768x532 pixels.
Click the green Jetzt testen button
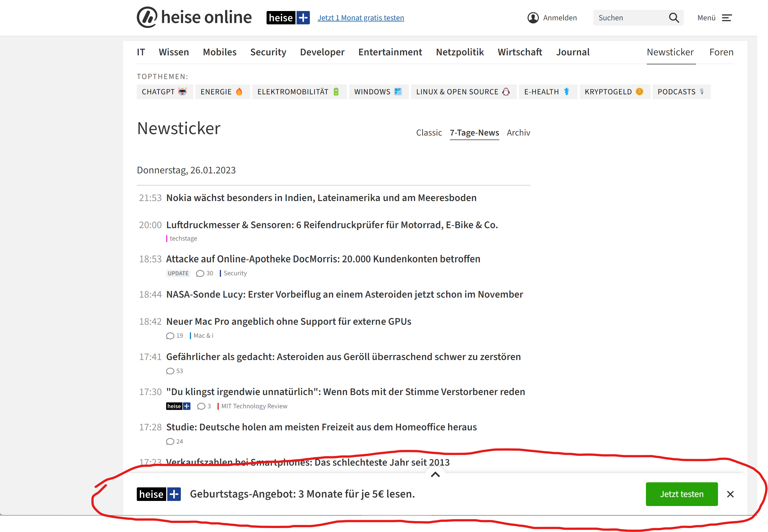click(682, 494)
